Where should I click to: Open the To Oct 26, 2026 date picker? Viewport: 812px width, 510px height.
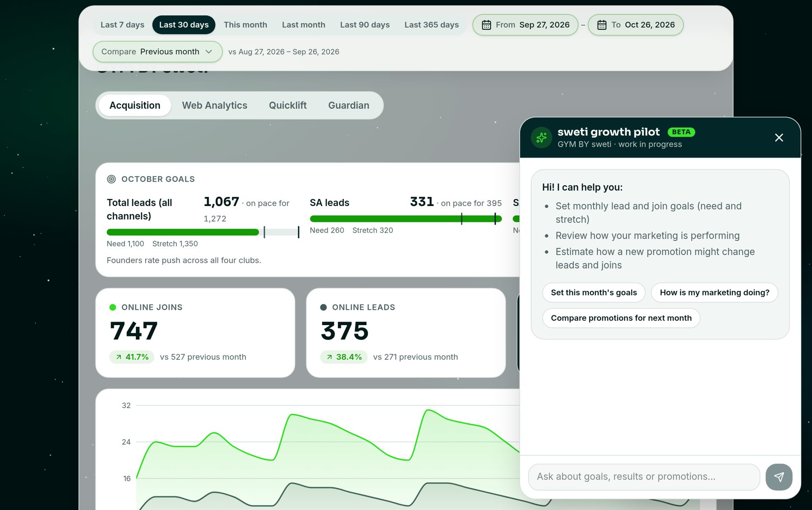pos(636,25)
